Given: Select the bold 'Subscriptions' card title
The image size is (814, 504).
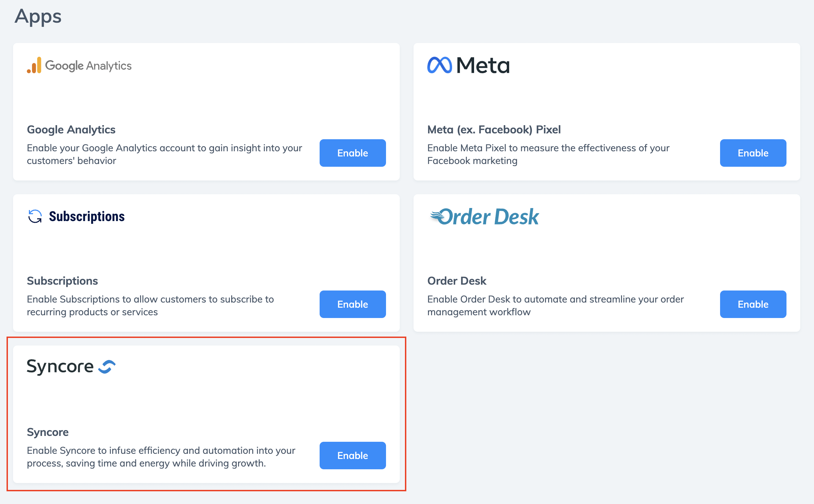Looking at the screenshot, I should pyautogui.click(x=62, y=281).
